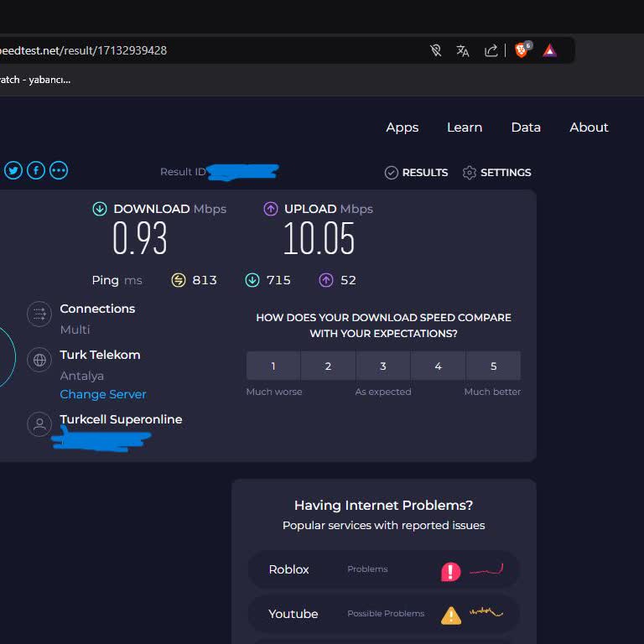Click the Youtube yellow warning icon
This screenshot has width=644, height=644.
point(451,615)
